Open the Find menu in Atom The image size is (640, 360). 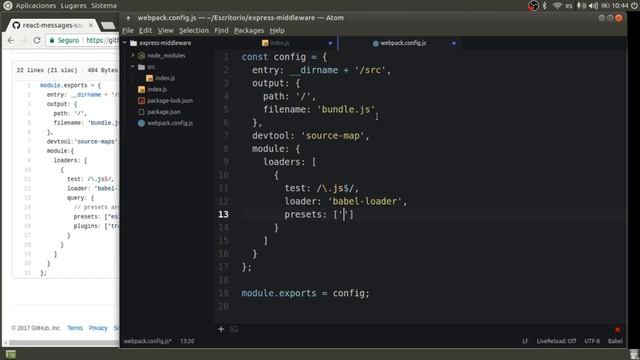(222, 31)
